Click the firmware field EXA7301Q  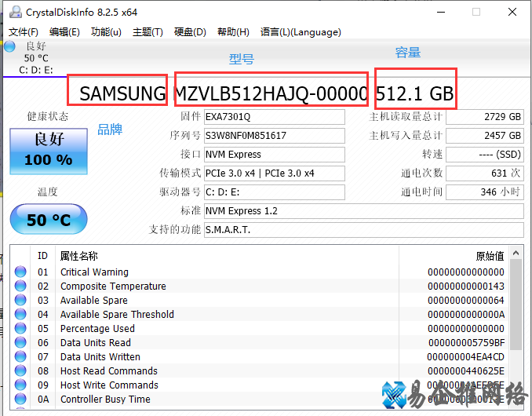coord(275,117)
